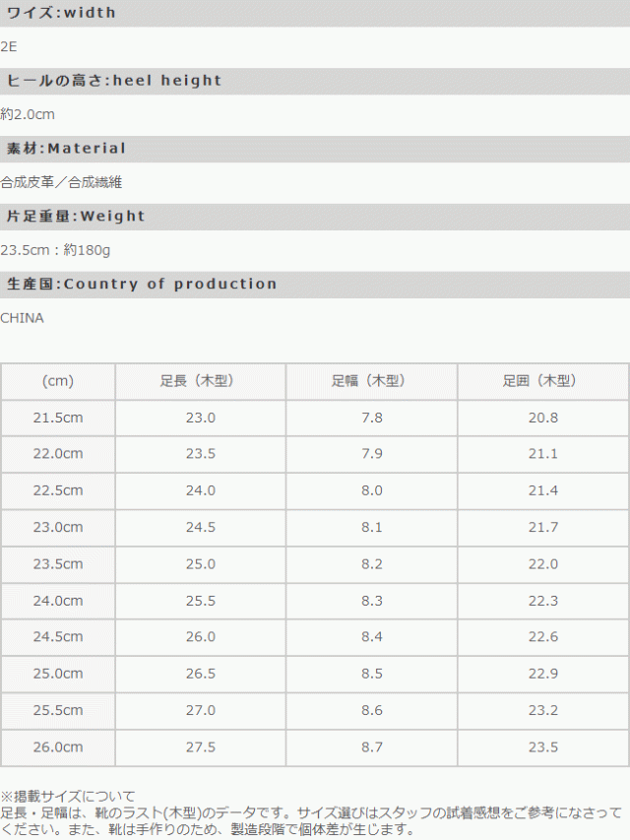Click the 足長（木型） column header
This screenshot has height=840, width=630.
pos(200,381)
